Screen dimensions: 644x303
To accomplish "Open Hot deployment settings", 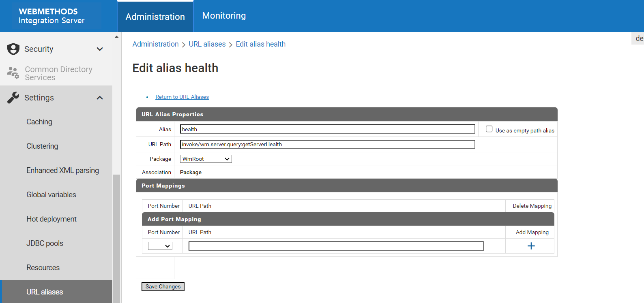I will point(52,219).
